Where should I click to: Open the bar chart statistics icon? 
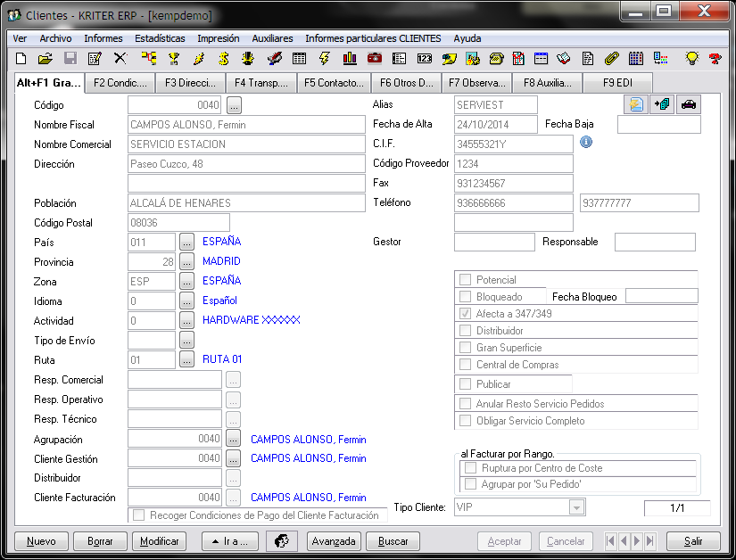coord(350,59)
